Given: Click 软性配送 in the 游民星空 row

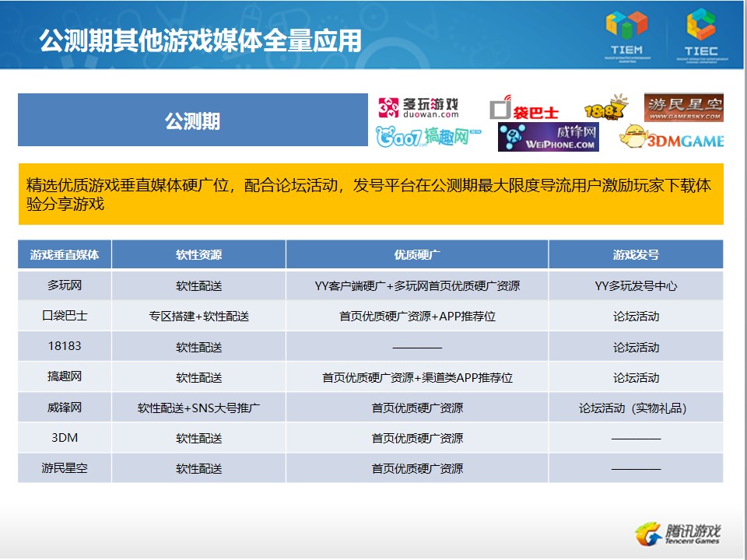Looking at the screenshot, I should click(198, 468).
